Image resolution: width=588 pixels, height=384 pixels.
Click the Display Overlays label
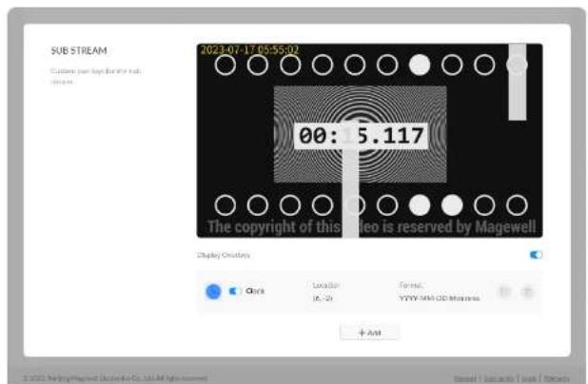224,255
